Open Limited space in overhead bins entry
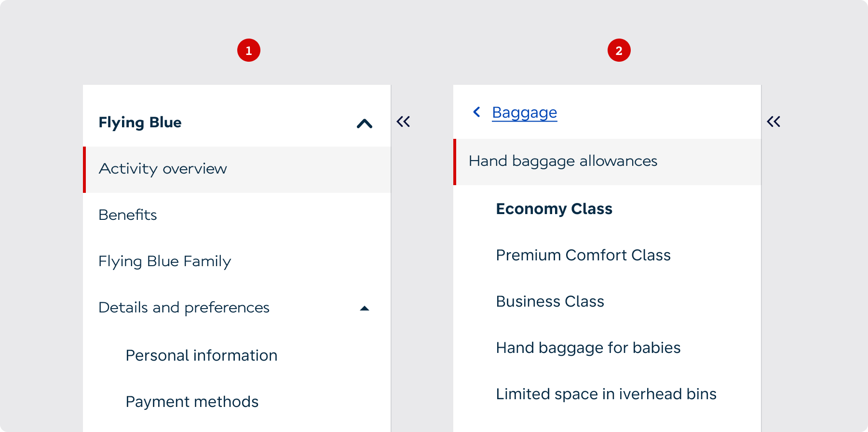 coord(606,394)
